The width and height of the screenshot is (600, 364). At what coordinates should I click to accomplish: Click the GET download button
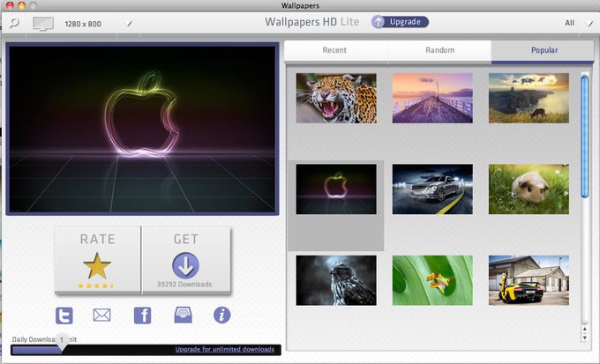pos(186,260)
